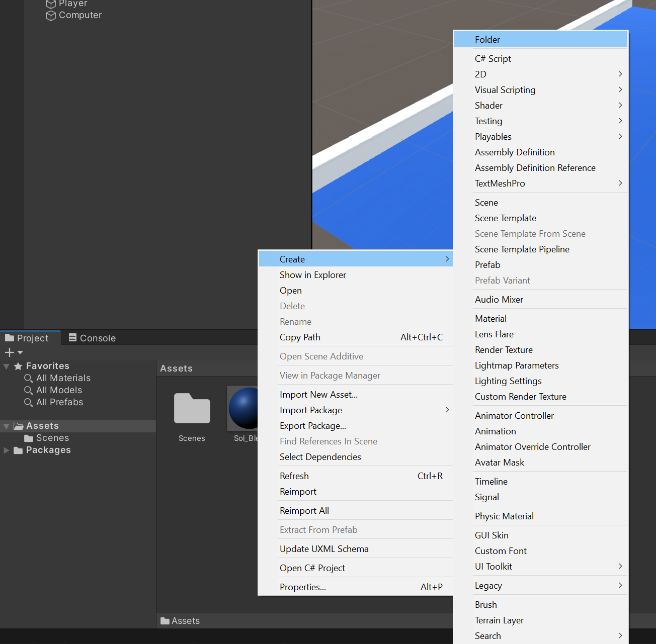
Task: Choose Assembly Definition
Action: coord(541,152)
